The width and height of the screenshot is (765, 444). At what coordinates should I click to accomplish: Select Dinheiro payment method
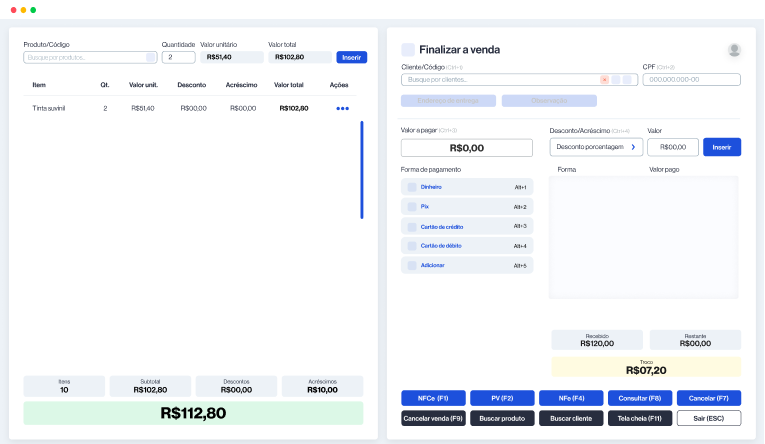(x=467, y=187)
